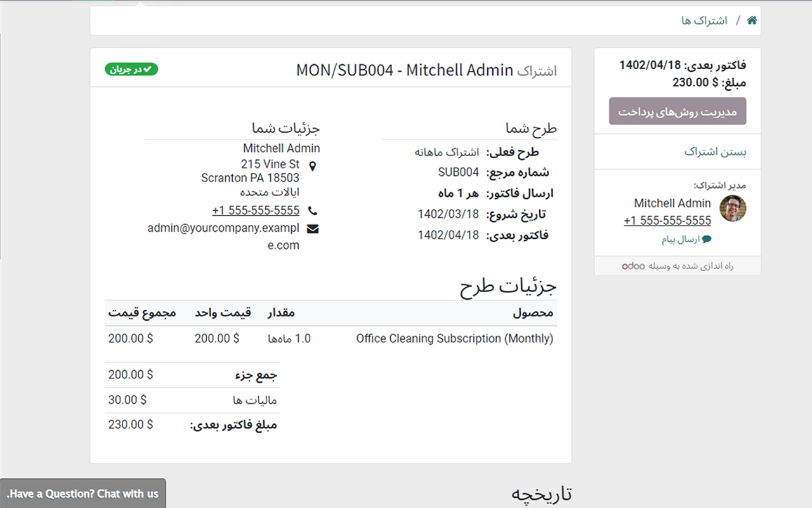
Task: Click the phone receiver icon beside the phone number
Action: [x=311, y=210]
